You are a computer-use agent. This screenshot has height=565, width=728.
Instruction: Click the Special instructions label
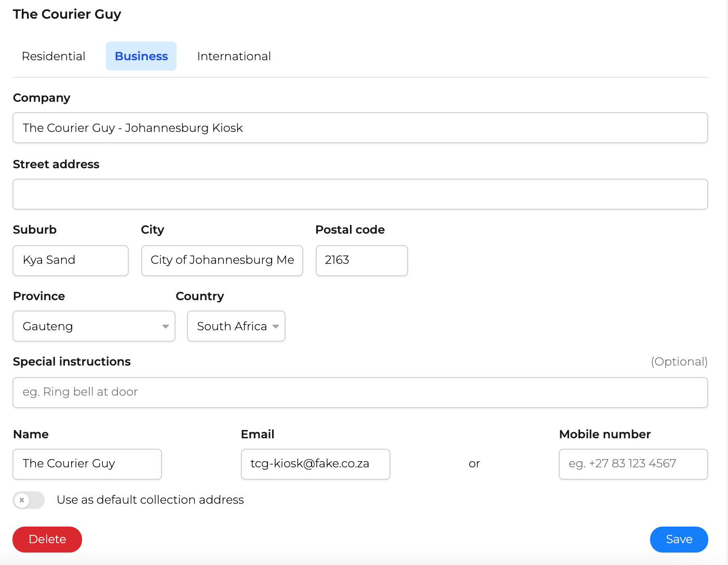click(72, 361)
